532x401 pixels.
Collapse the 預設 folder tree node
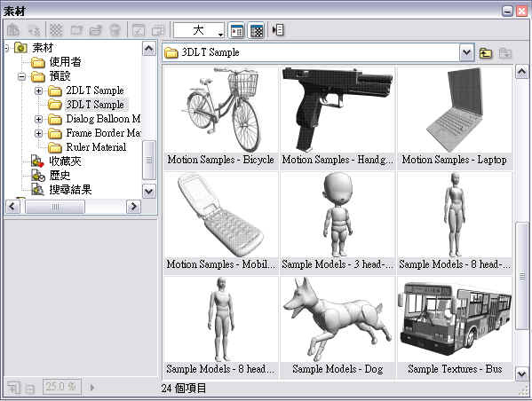tap(21, 76)
